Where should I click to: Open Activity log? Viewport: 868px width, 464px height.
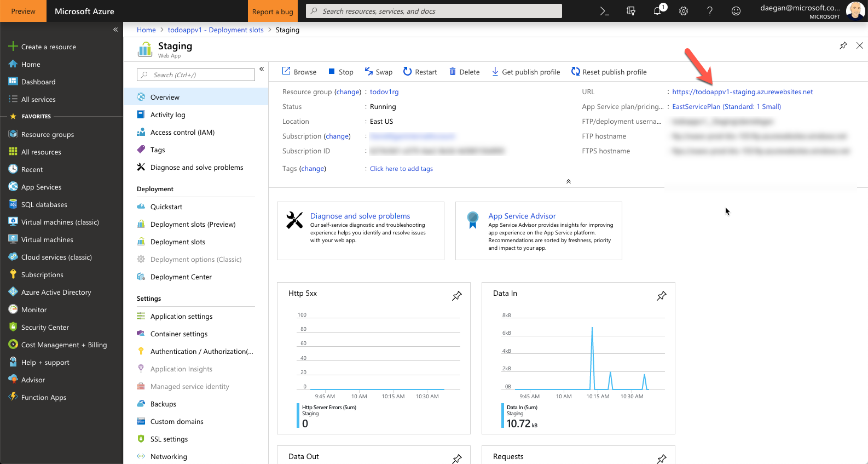tap(196, 114)
